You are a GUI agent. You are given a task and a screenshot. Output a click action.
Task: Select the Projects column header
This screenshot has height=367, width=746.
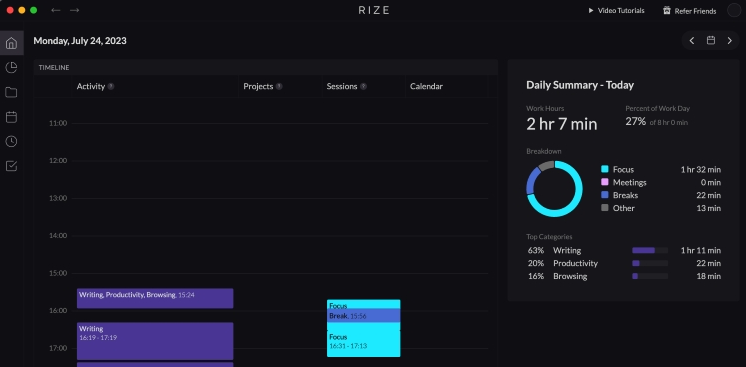pos(258,87)
